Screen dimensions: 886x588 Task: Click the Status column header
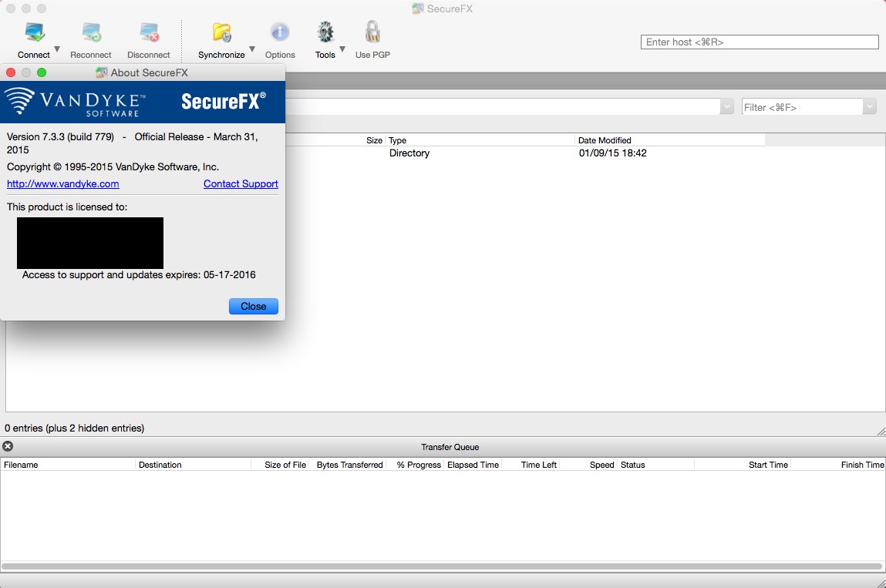pos(633,465)
